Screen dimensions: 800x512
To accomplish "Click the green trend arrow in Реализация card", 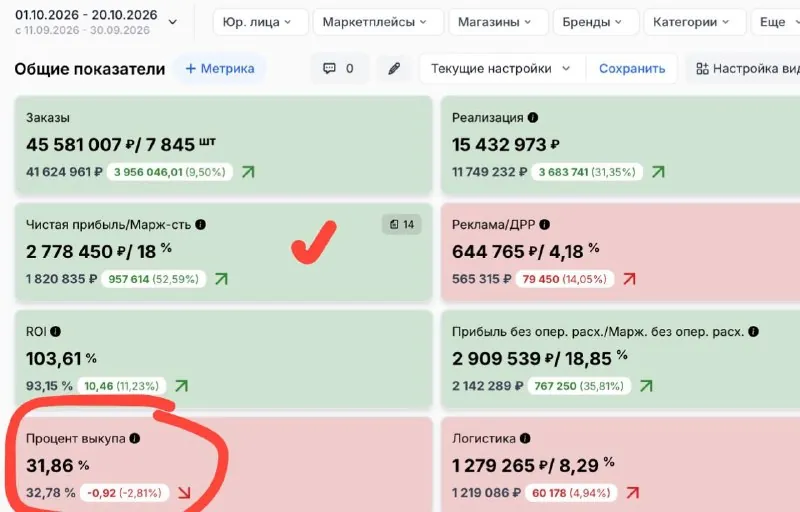I will click(658, 172).
